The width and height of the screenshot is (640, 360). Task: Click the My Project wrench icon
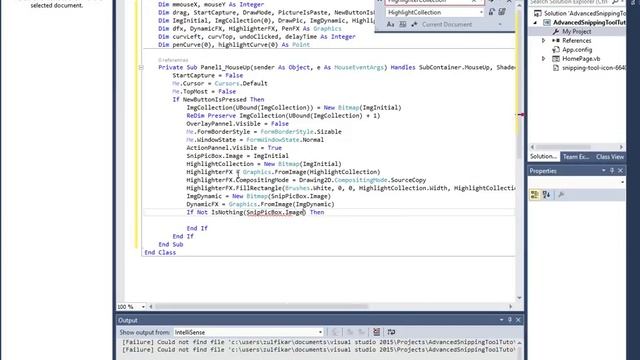(556, 31)
